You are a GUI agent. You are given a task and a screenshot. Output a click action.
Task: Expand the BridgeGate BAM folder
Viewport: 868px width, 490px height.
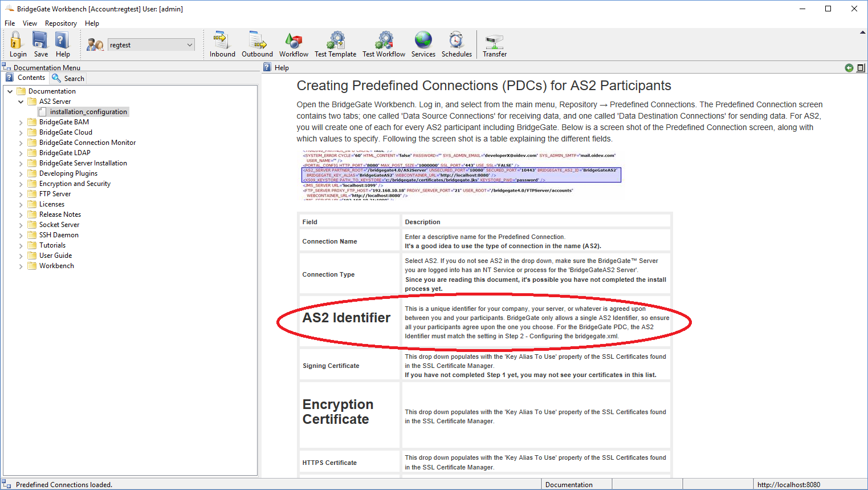pyautogui.click(x=21, y=122)
